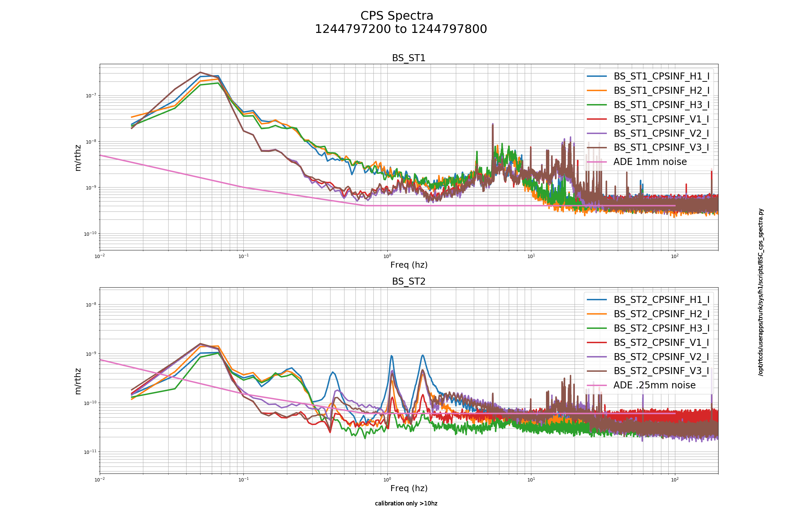The height and width of the screenshot is (532, 798).
Task: Click the "m/rthz" axis label of the BS_ST1 plot
Action: (78, 158)
